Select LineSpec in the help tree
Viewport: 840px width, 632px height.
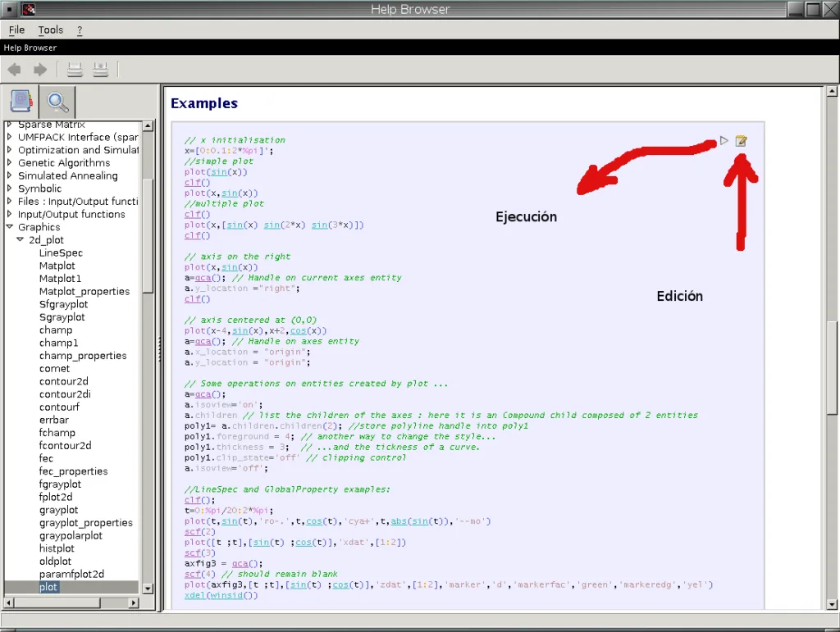coord(61,252)
